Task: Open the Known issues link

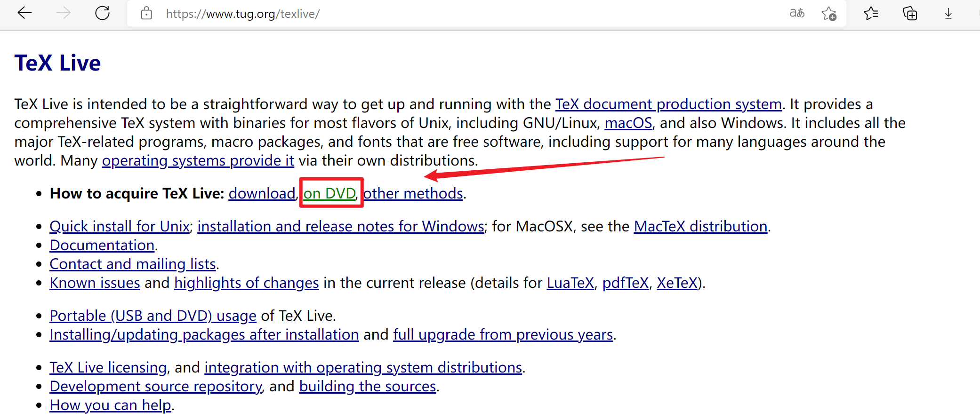Action: pyautogui.click(x=95, y=283)
